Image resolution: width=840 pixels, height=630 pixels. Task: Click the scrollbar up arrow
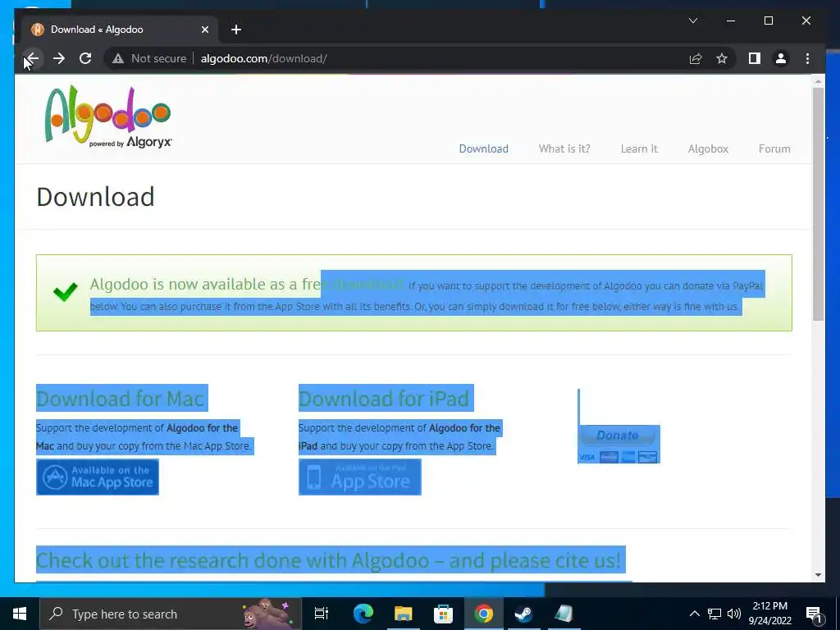[818, 81]
